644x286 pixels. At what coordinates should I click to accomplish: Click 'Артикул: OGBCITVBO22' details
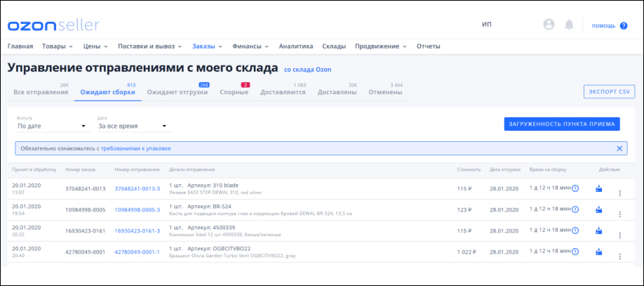point(219,248)
